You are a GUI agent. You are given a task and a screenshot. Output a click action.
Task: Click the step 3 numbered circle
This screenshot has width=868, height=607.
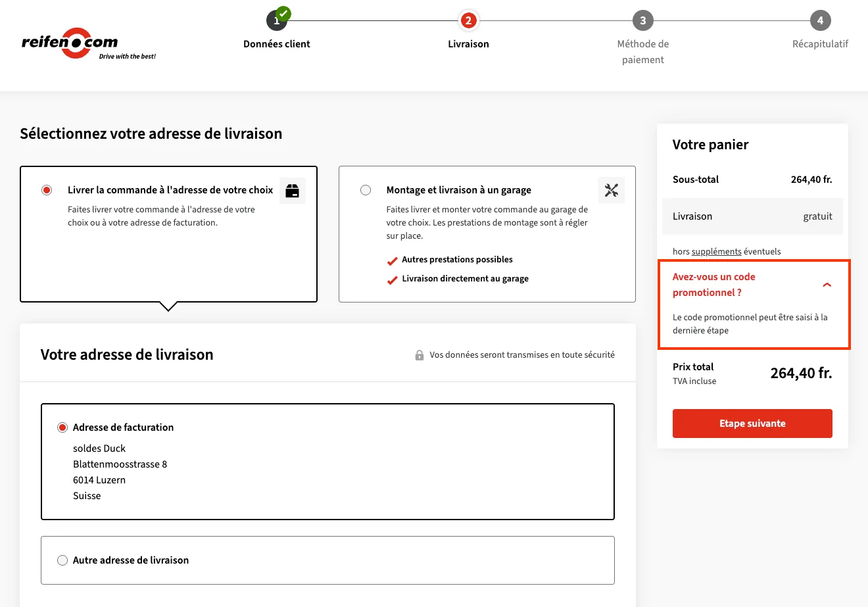click(x=642, y=20)
